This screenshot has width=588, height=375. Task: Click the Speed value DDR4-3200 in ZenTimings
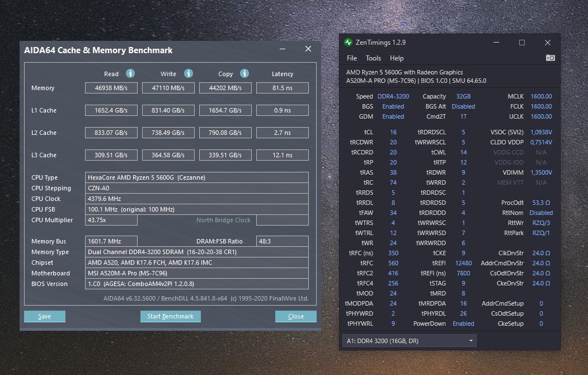point(393,96)
